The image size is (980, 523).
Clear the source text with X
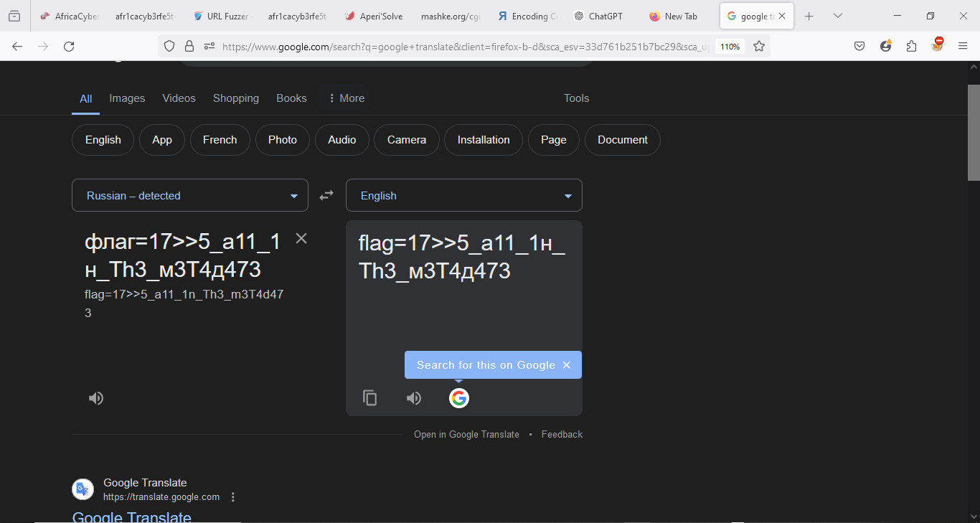301,238
